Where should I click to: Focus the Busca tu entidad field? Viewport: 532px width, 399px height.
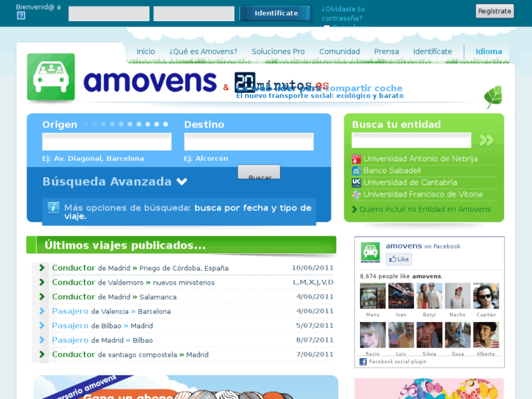(x=411, y=141)
